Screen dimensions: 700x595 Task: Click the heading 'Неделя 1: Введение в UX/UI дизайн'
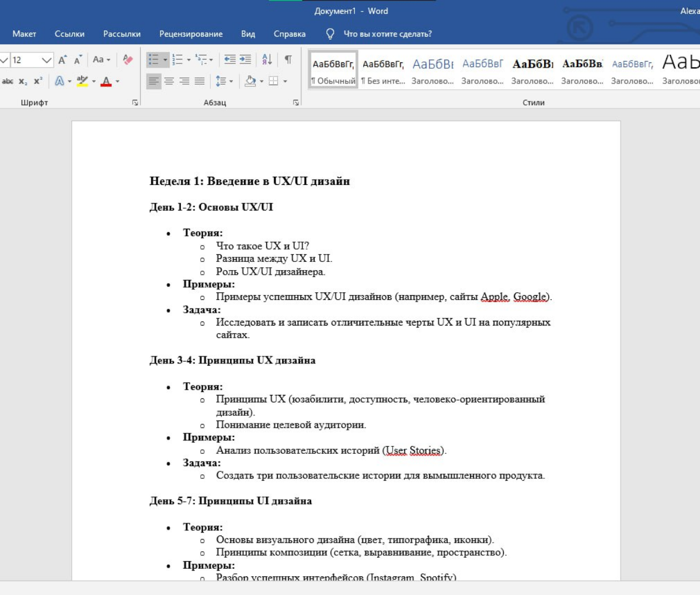pyautogui.click(x=249, y=181)
